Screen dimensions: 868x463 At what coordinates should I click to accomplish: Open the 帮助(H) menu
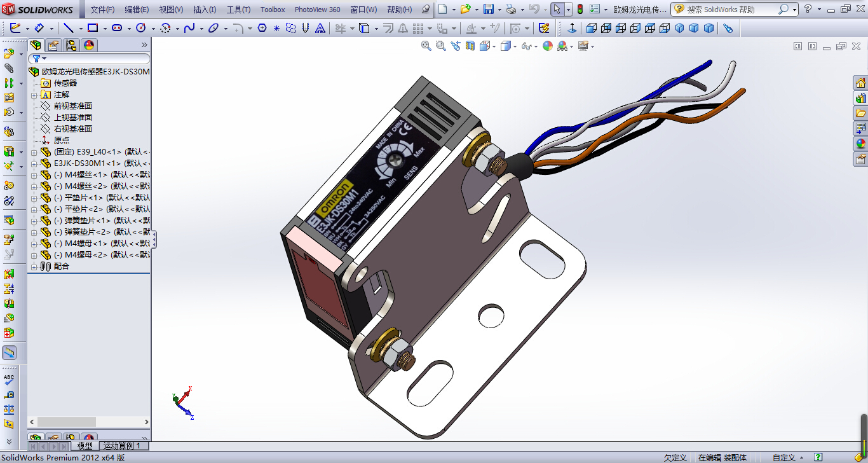pos(399,10)
